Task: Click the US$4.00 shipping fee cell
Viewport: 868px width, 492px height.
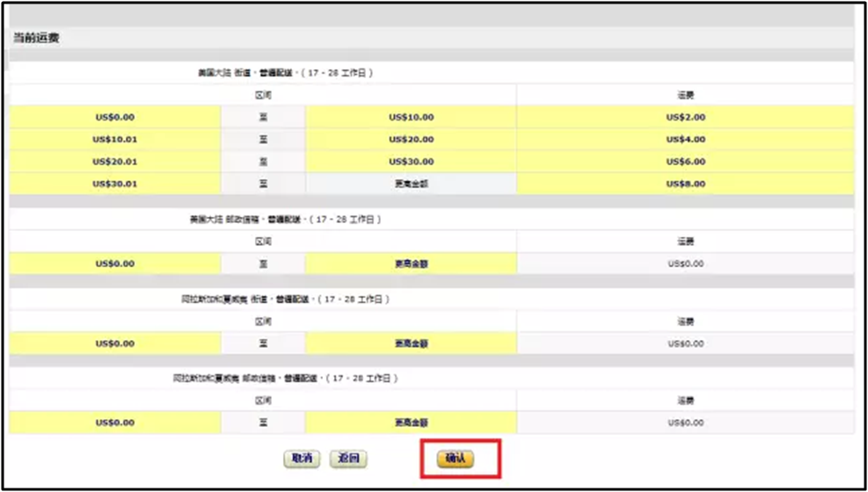Action: [685, 140]
